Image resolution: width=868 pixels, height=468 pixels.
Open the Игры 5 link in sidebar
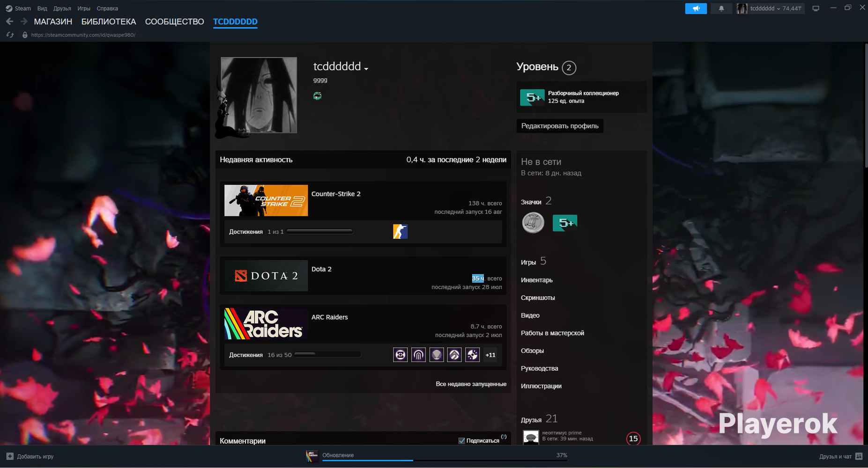pyautogui.click(x=534, y=261)
